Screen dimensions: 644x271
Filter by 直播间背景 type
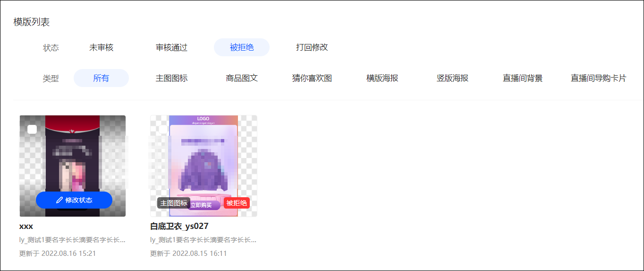523,78
